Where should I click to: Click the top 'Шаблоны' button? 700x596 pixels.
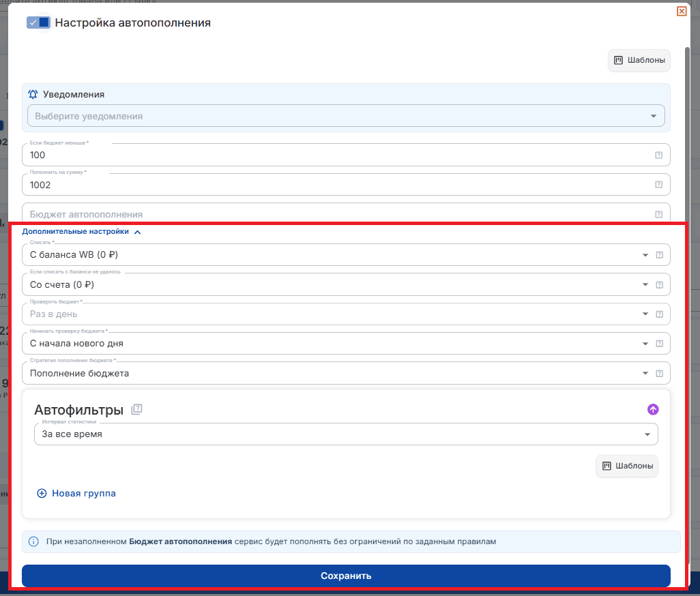(x=639, y=60)
